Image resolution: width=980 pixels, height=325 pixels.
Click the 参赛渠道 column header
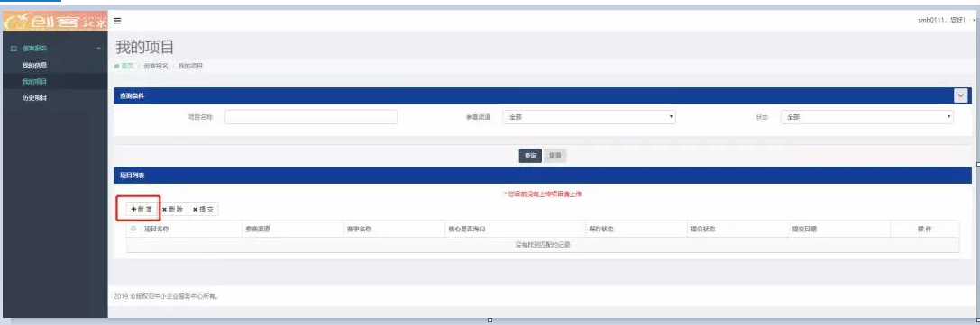[x=258, y=229]
